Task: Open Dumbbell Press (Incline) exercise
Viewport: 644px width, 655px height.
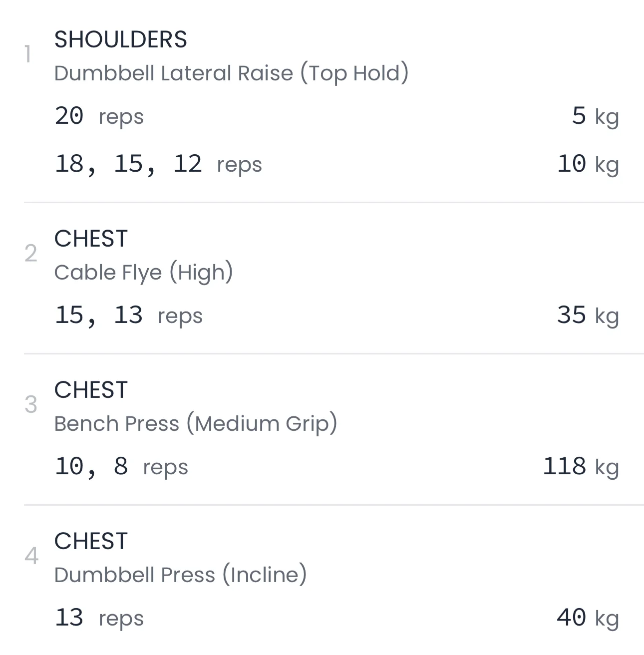Action: pyautogui.click(x=180, y=575)
